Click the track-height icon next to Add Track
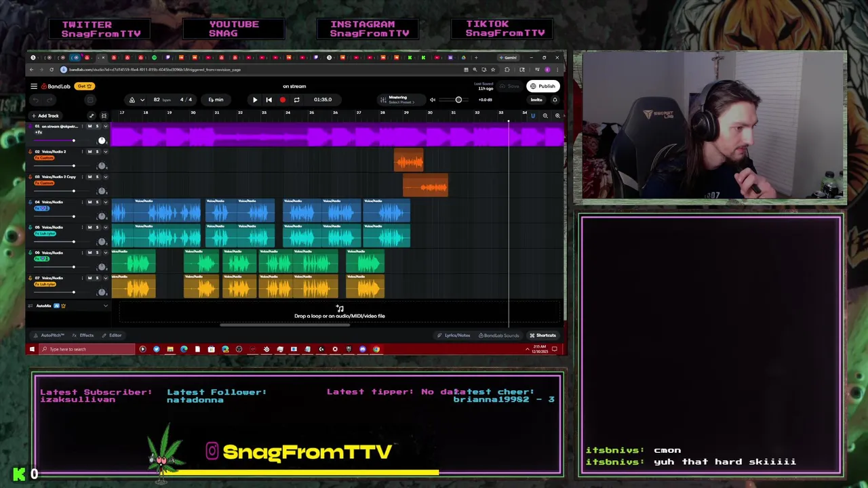Image resolution: width=868 pixels, height=488 pixels. (x=104, y=116)
